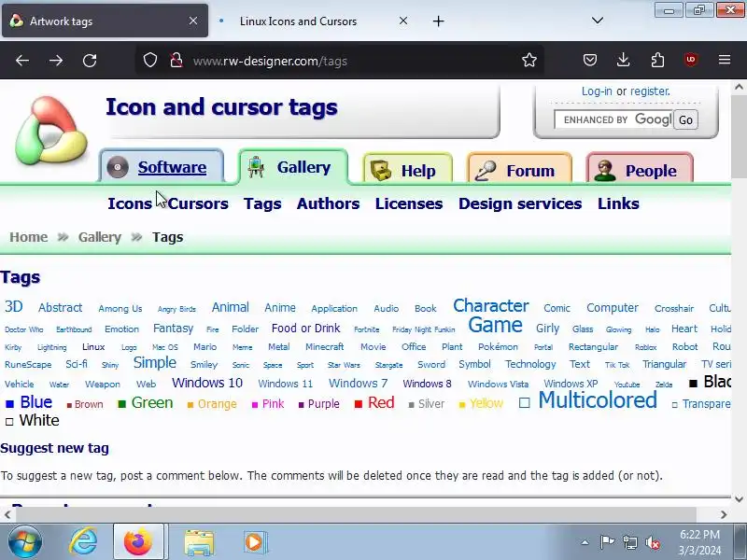Go forward with the browser forward arrow
Viewport: 747px width, 560px height.
pos(56,61)
